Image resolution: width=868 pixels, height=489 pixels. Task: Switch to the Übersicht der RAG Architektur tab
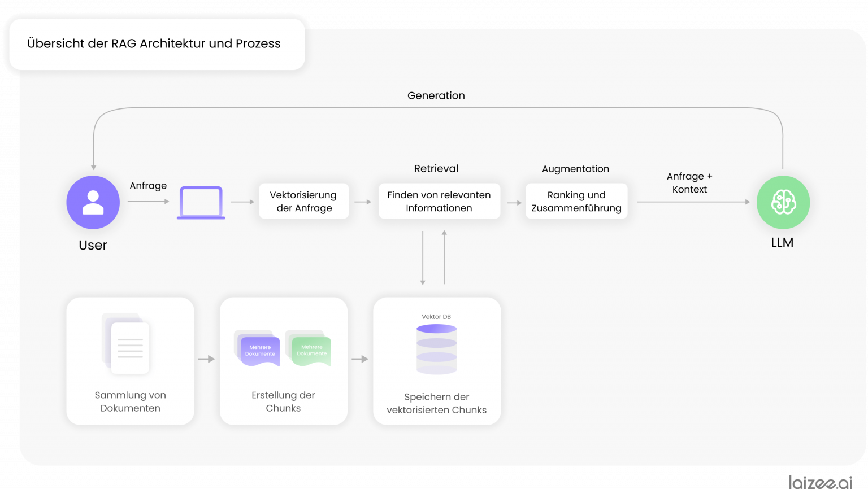153,43
